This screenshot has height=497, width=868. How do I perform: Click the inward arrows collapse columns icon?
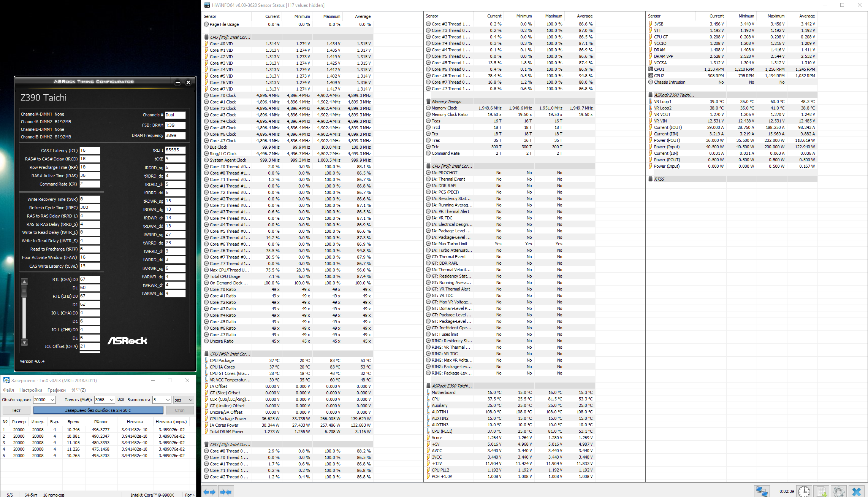[x=226, y=492]
